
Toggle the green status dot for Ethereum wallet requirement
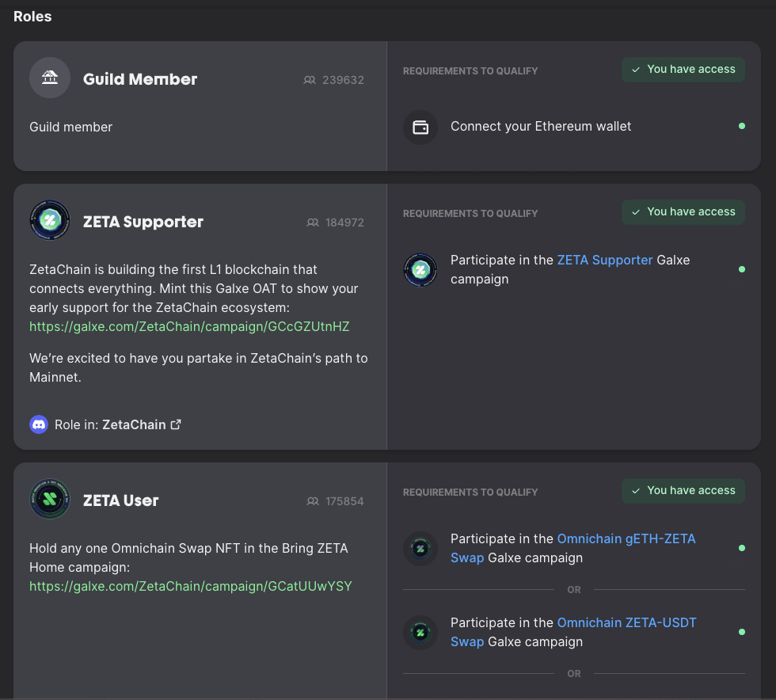point(741,125)
